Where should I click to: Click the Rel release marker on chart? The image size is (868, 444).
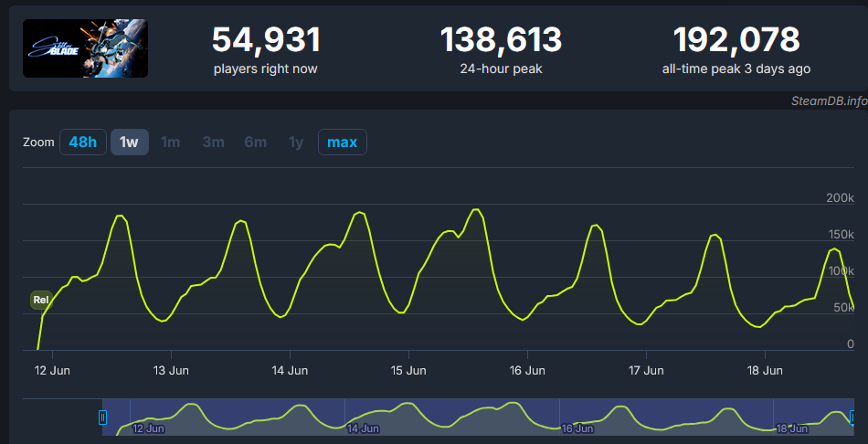coord(41,300)
